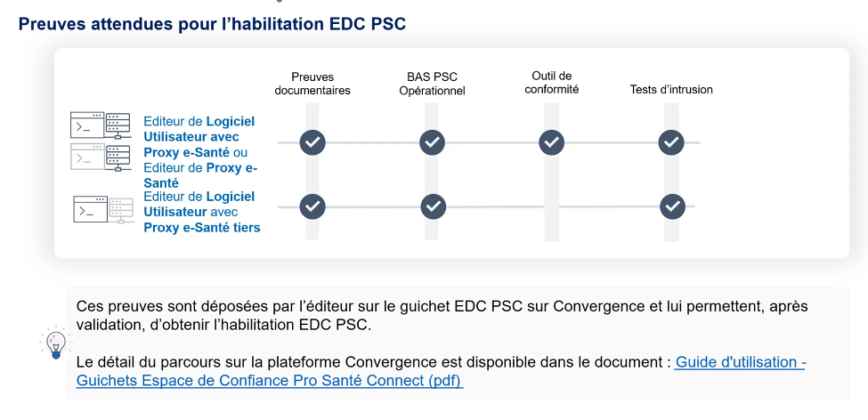Click the greyed middle terminal-server icon
The image size is (868, 420).
click(100, 157)
